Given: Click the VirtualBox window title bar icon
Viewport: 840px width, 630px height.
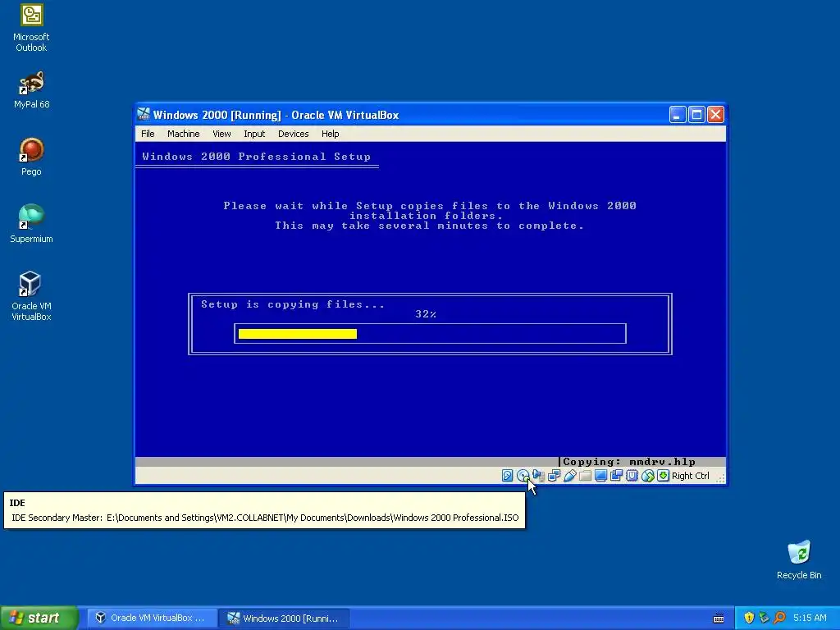Looking at the screenshot, I should [144, 114].
